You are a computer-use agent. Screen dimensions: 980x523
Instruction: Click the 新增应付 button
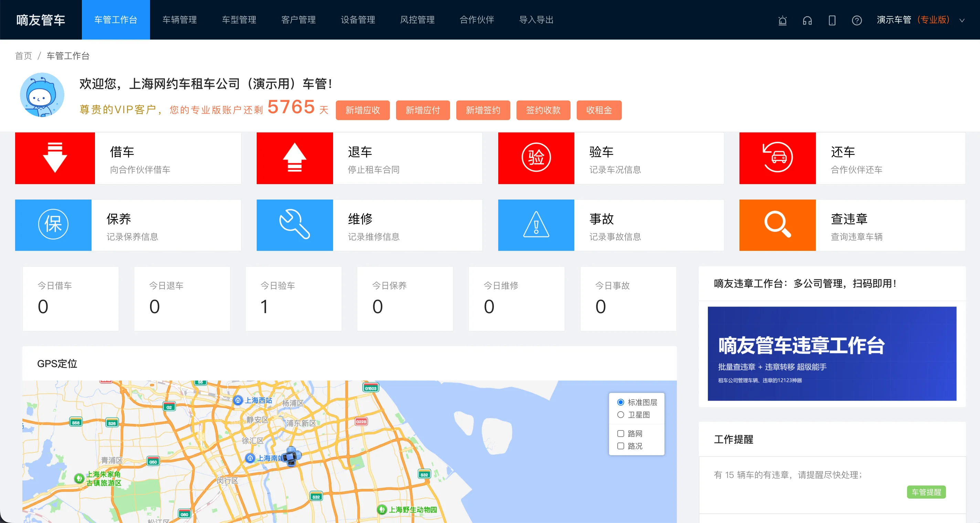click(423, 110)
